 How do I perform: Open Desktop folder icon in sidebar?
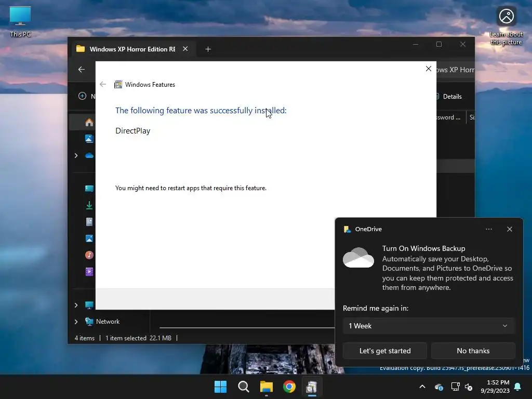[89, 189]
